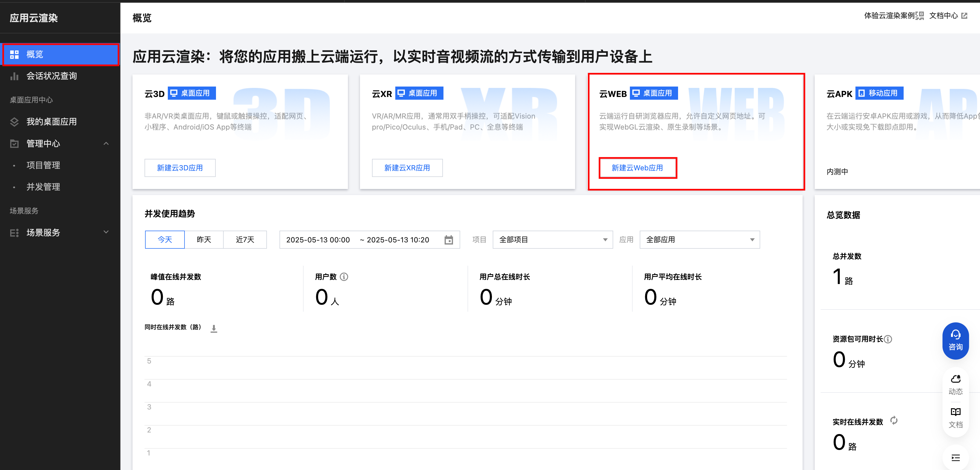Screen dimensions: 980x470
Task: Click the calendar icon in date range
Action: [x=449, y=240]
